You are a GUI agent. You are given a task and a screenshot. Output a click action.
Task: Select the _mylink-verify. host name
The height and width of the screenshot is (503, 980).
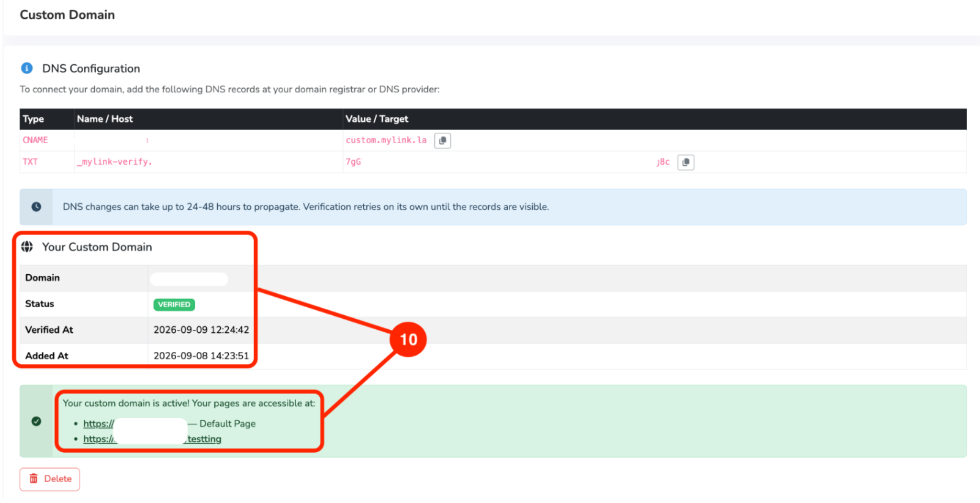coord(114,162)
